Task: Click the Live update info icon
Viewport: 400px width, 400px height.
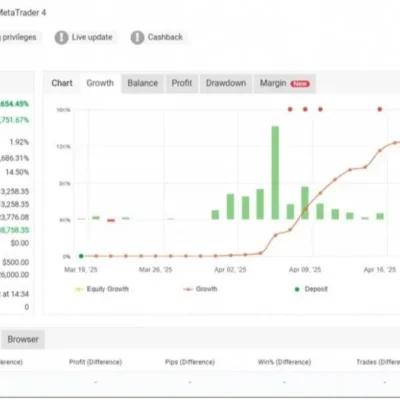Action: pyautogui.click(x=61, y=37)
